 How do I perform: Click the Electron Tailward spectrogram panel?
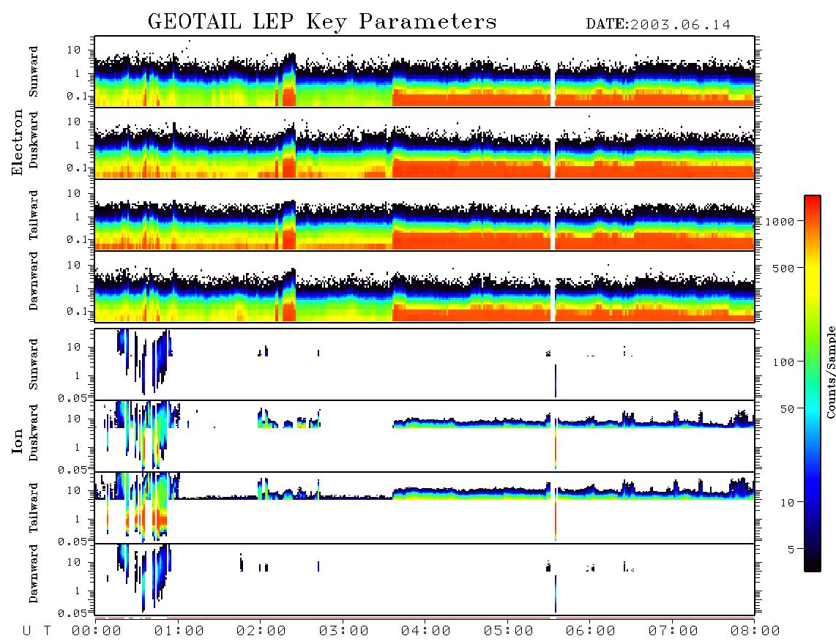pos(425,215)
